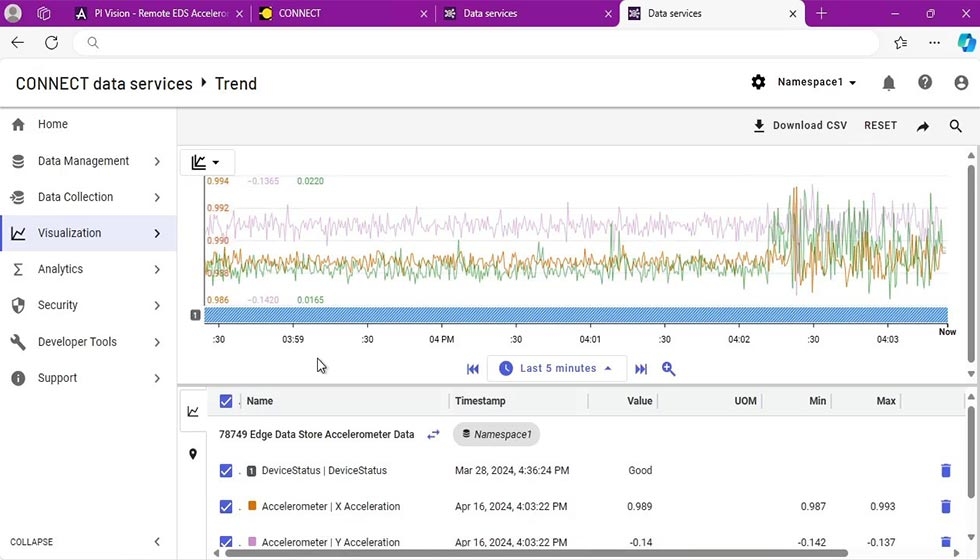This screenshot has width=980, height=560.
Task: Click the notifications bell icon
Action: tap(888, 83)
